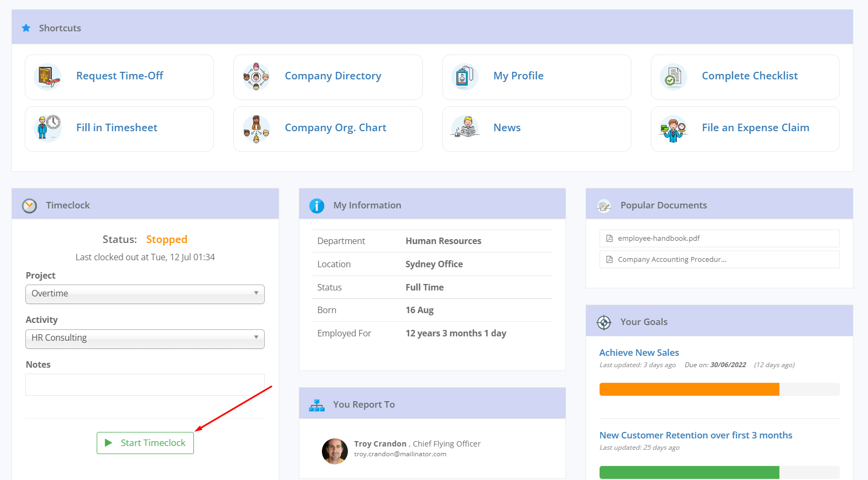
Task: Open the Activity dropdown showing HR Consulting
Action: tap(145, 339)
